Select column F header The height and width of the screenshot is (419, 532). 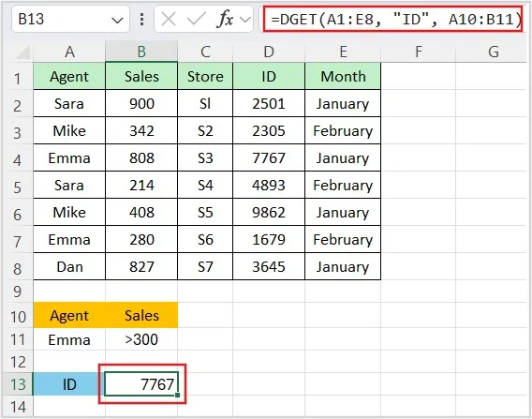(x=419, y=52)
